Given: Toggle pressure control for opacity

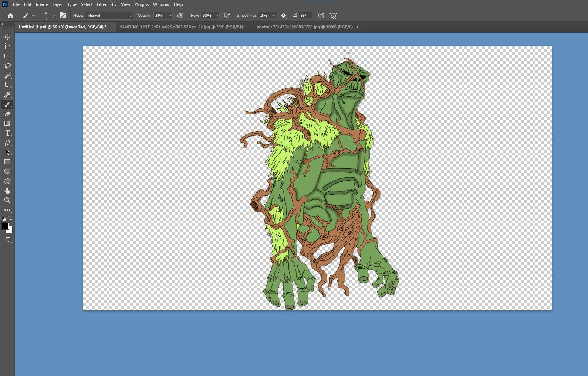Looking at the screenshot, I should (180, 16).
